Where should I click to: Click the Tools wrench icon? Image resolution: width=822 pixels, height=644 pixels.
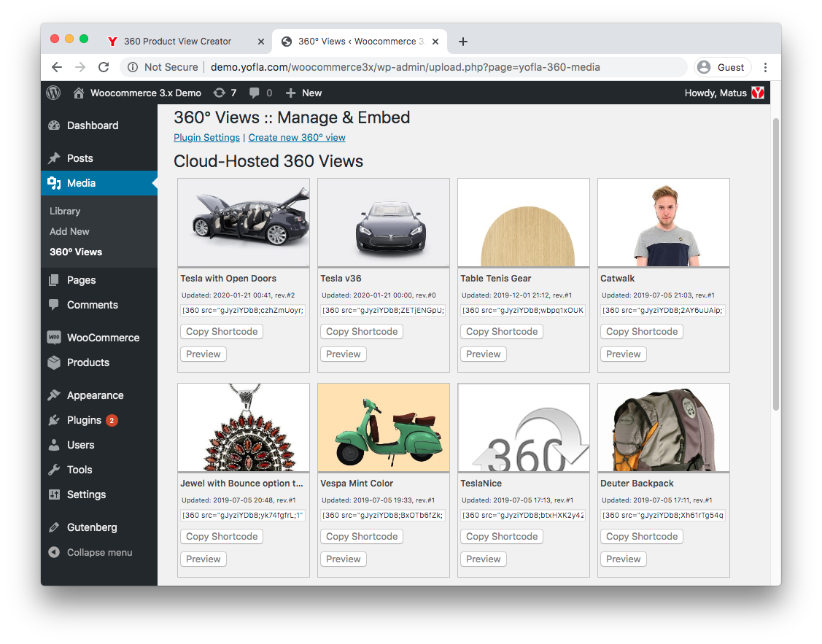(54, 470)
